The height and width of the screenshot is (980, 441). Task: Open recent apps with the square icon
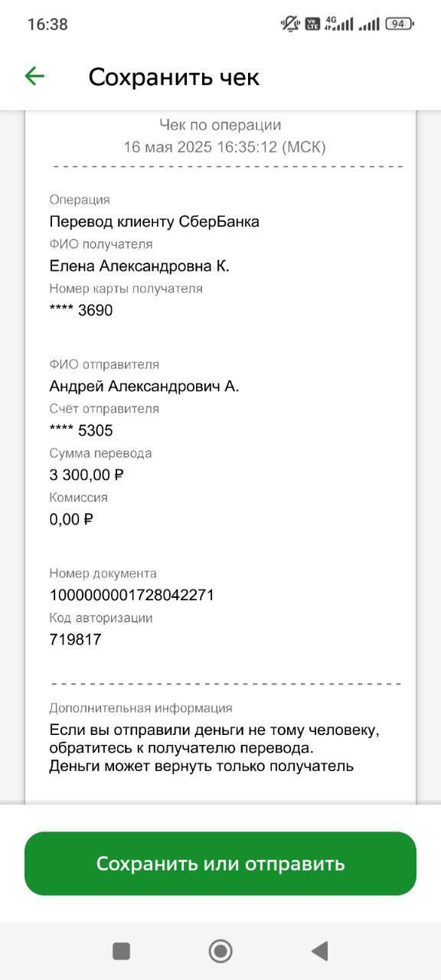pos(121,951)
